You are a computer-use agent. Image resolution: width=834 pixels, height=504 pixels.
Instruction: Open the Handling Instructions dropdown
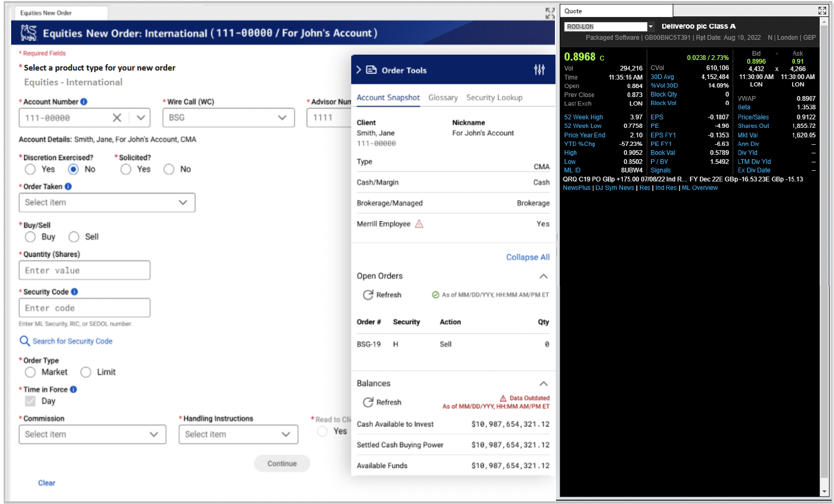point(238,435)
